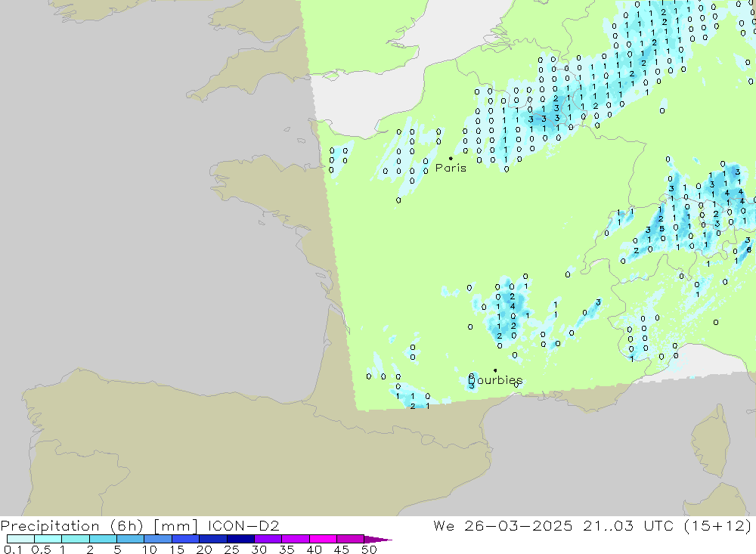Click the '25' legend scale label
This screenshot has width=756, height=554.
231,549
